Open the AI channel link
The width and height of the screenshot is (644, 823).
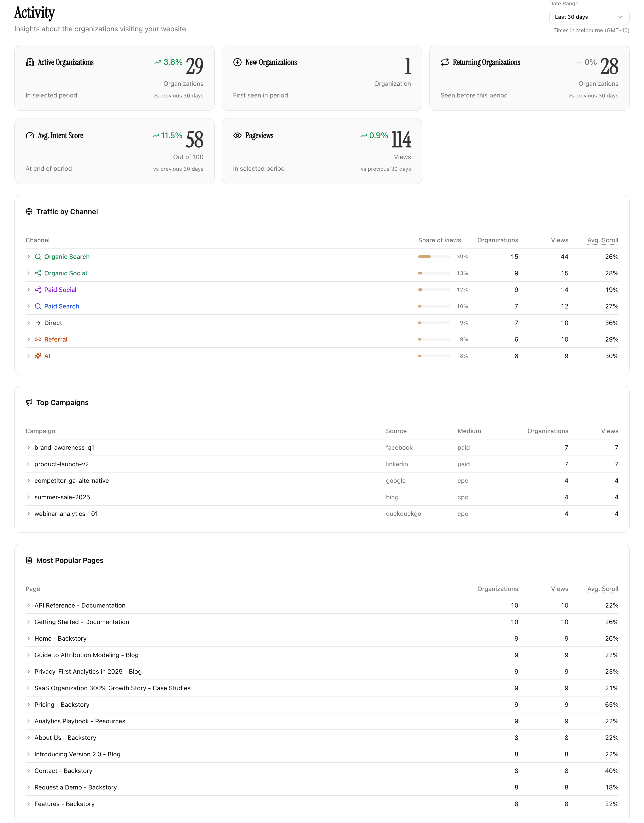point(47,356)
